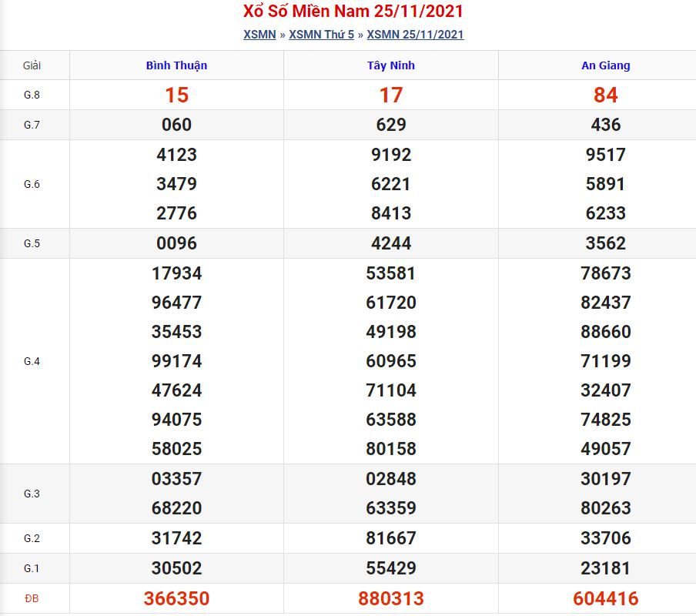Viewport: 696px width, 616px height.
Task: Open the XSMN breadcrumb link
Action: tap(259, 34)
